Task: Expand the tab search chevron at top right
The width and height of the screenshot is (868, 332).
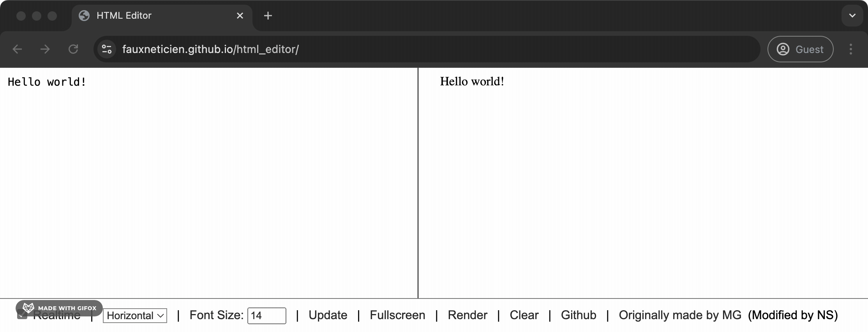Action: (852, 16)
